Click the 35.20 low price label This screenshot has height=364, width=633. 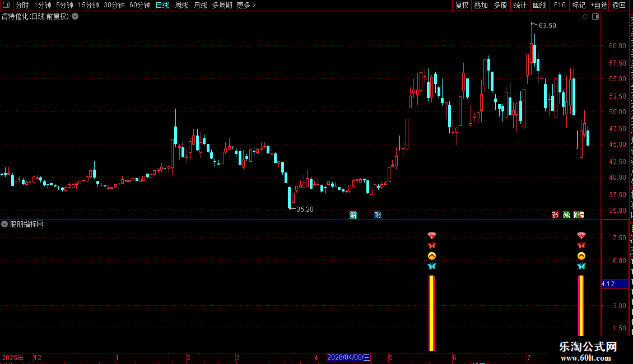305,209
